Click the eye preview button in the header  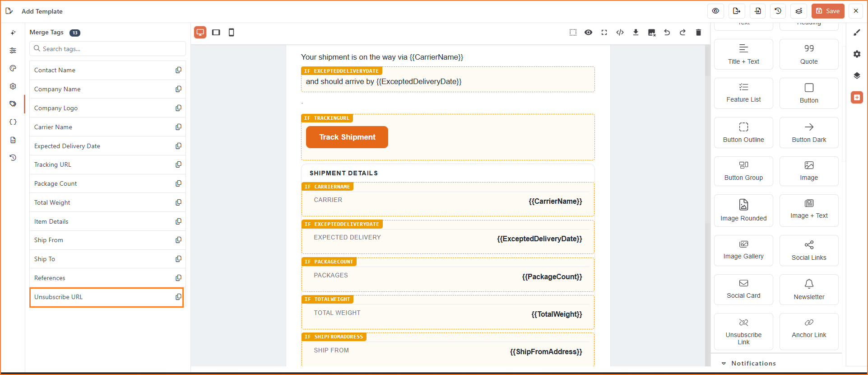click(715, 11)
